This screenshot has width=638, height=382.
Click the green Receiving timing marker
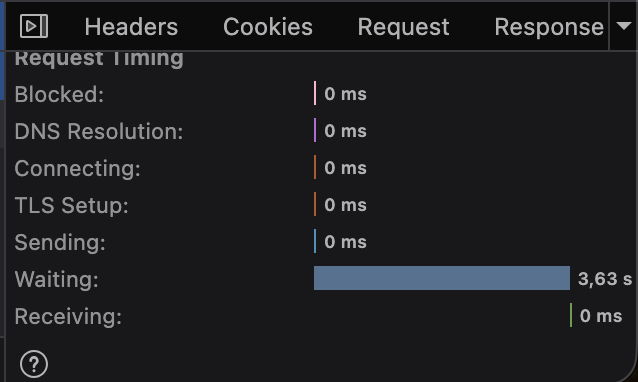pyautogui.click(x=571, y=315)
